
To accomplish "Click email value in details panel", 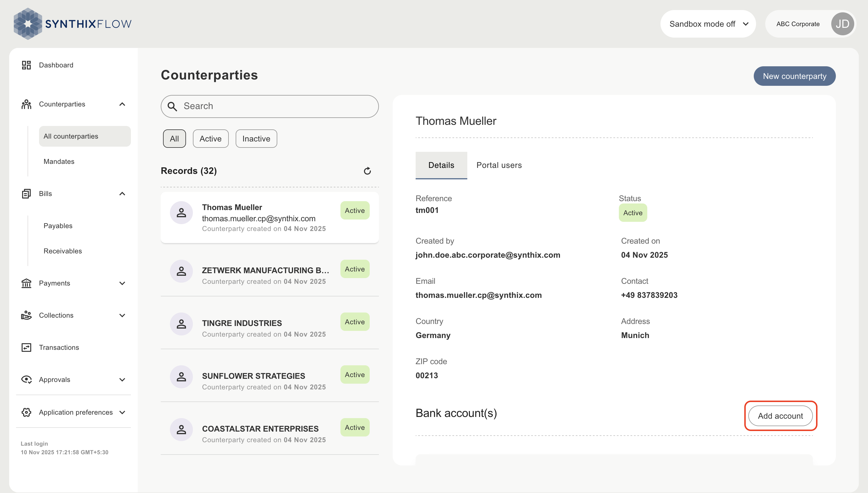I will (478, 295).
